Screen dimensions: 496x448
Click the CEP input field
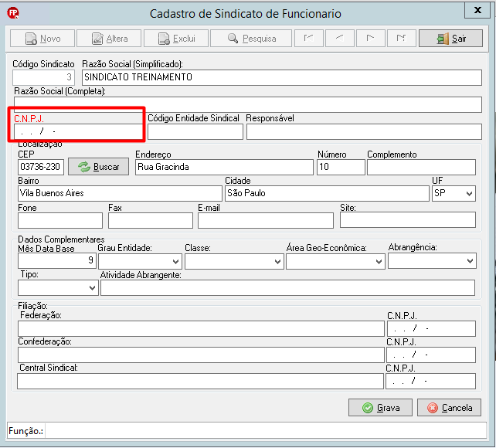pyautogui.click(x=41, y=167)
